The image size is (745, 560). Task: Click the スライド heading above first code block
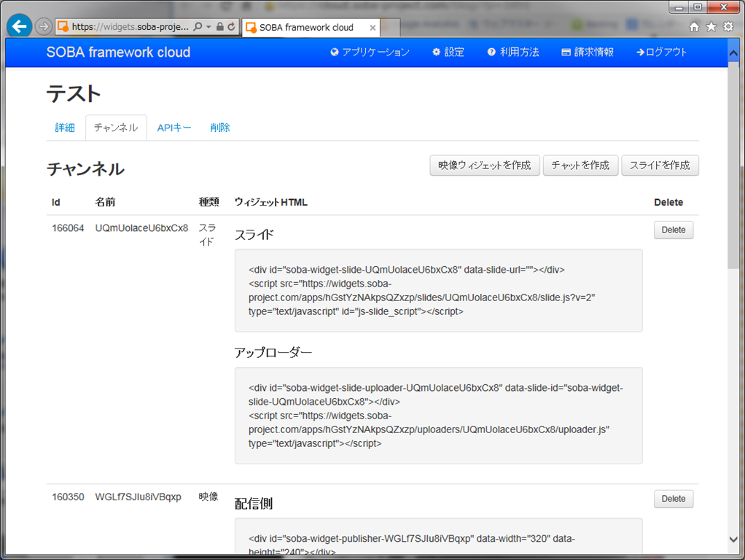point(254,235)
